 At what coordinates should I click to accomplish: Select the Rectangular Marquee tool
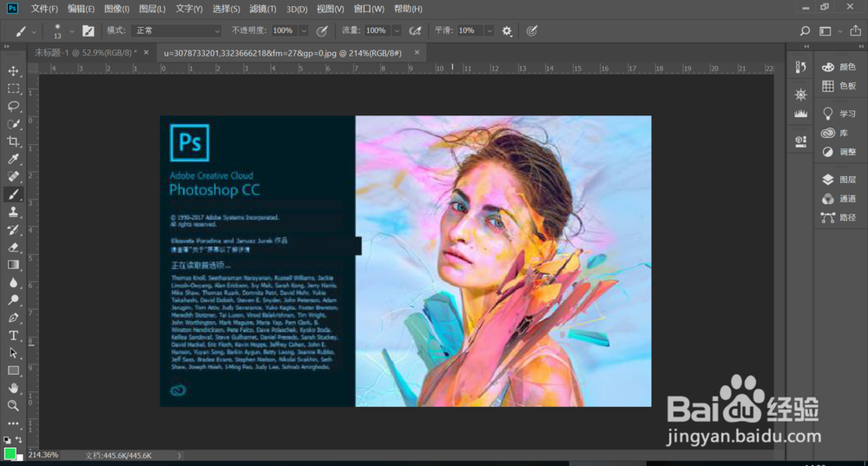(x=13, y=89)
